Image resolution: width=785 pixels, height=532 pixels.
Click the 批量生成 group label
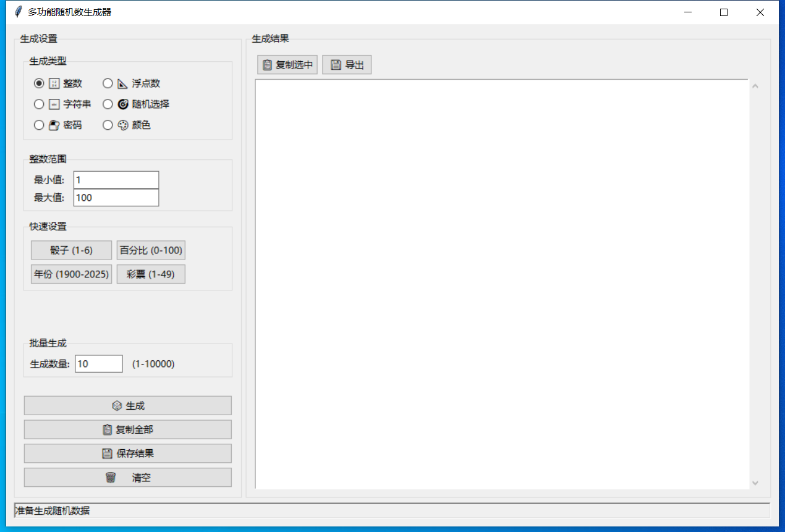click(48, 343)
